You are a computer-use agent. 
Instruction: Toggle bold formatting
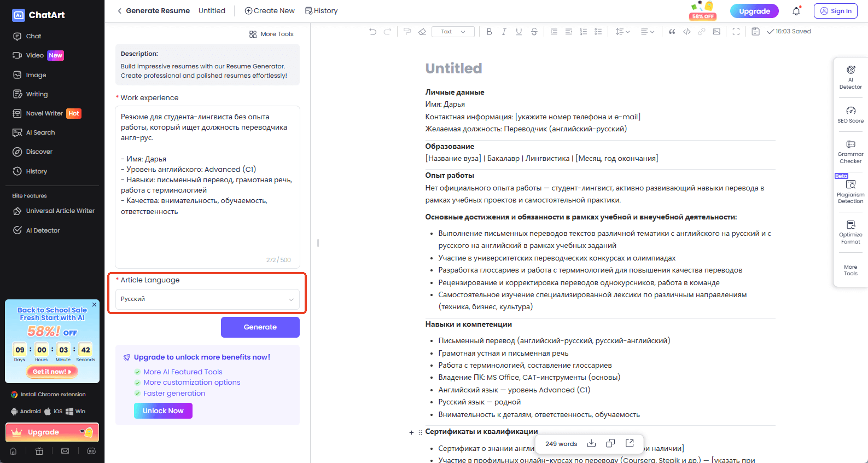point(489,32)
